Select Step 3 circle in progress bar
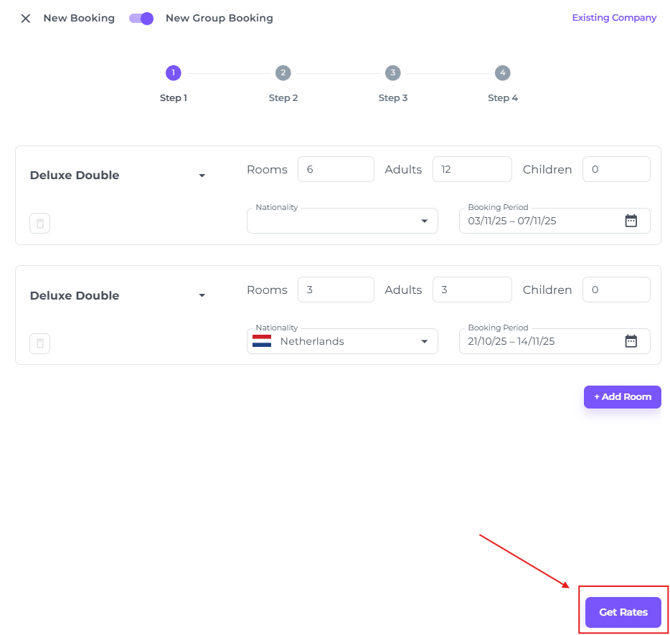The height and width of the screenshot is (635, 670). click(x=392, y=73)
